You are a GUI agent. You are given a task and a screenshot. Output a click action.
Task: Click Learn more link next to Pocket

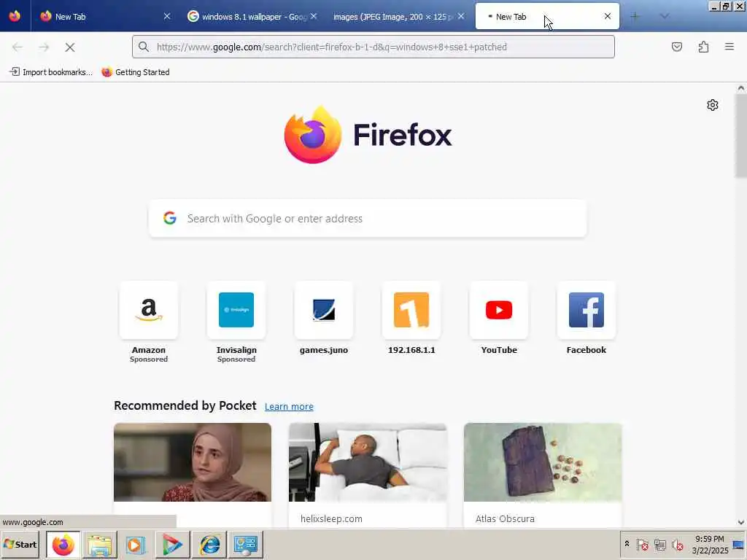click(x=289, y=407)
